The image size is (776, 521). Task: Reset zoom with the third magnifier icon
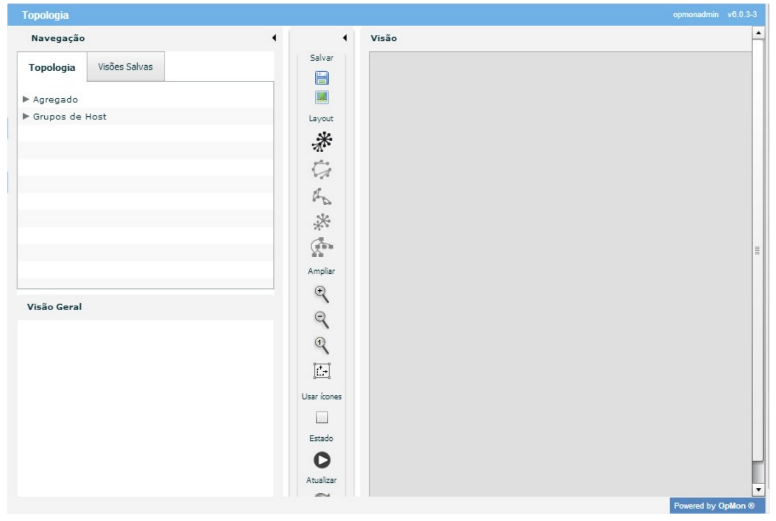(322, 345)
